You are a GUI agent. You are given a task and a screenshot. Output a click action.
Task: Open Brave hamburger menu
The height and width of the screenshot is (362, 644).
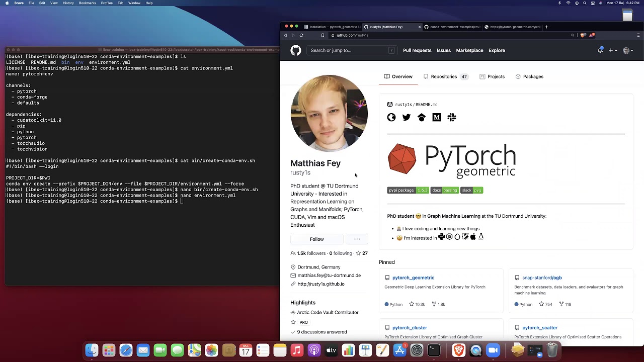click(638, 35)
